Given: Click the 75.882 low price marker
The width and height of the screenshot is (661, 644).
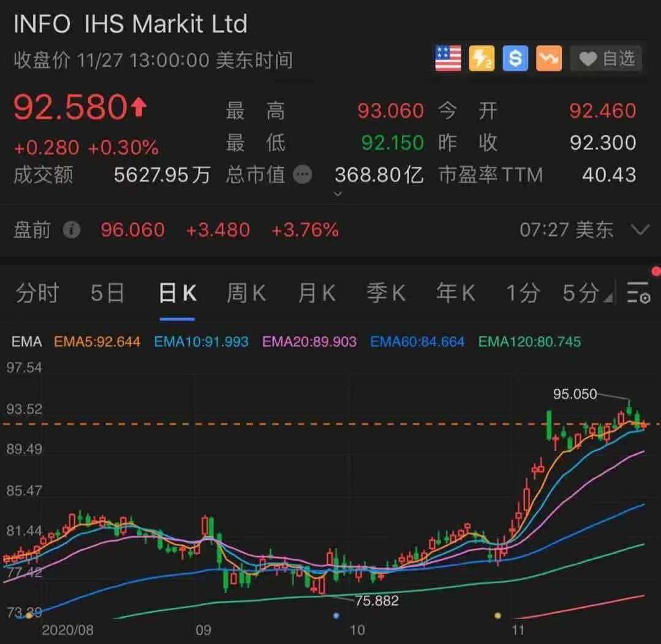Looking at the screenshot, I should coord(377,600).
